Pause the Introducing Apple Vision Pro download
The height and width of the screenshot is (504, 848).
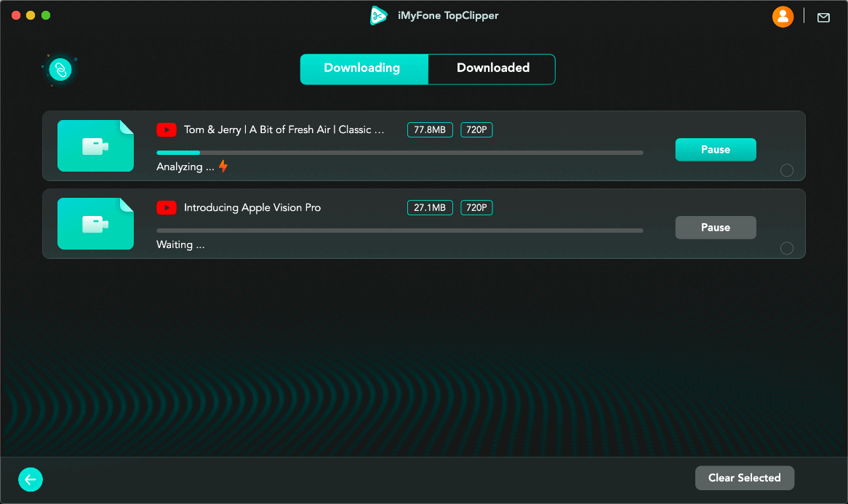tap(715, 228)
